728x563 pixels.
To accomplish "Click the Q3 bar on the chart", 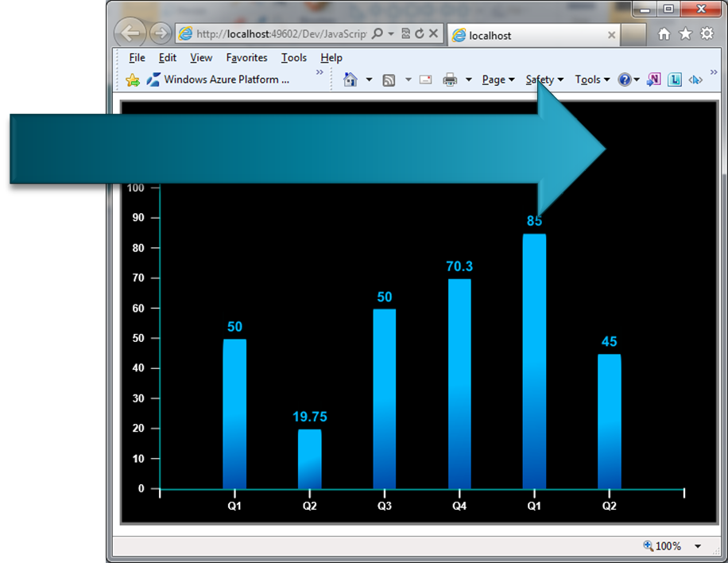I will 385,398.
